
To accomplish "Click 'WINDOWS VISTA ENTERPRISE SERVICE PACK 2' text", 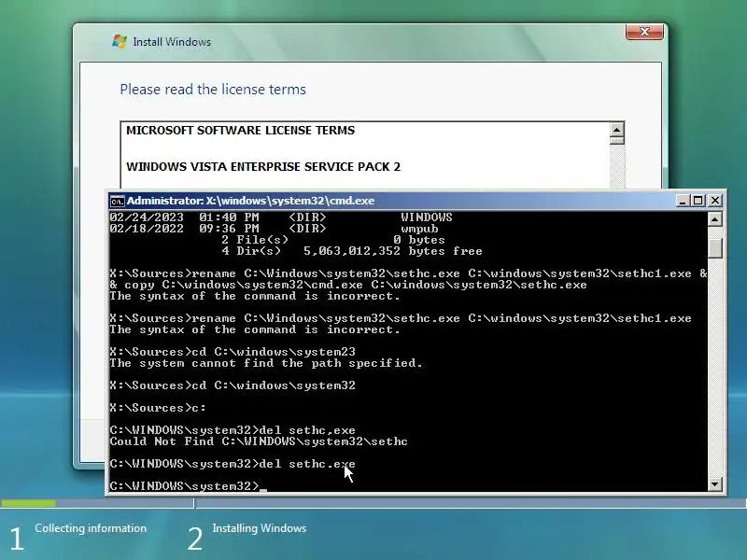I will 263,167.
